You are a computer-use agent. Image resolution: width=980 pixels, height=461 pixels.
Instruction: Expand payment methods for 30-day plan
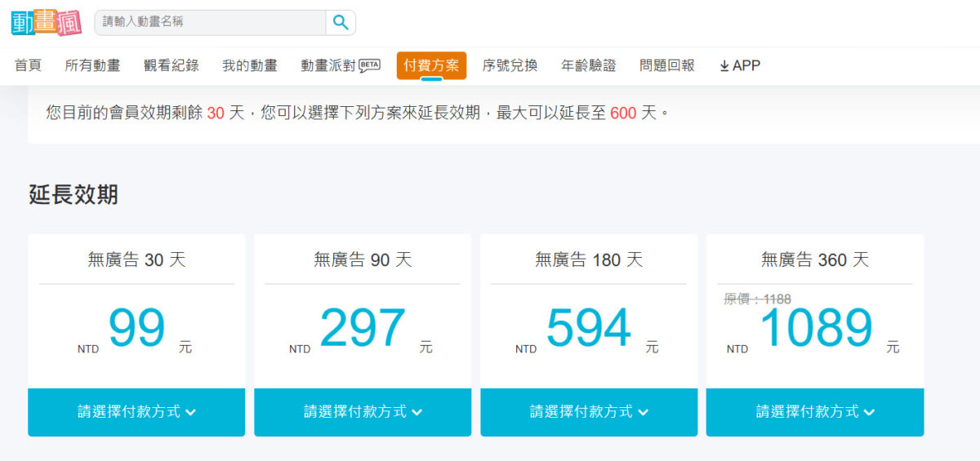136,412
